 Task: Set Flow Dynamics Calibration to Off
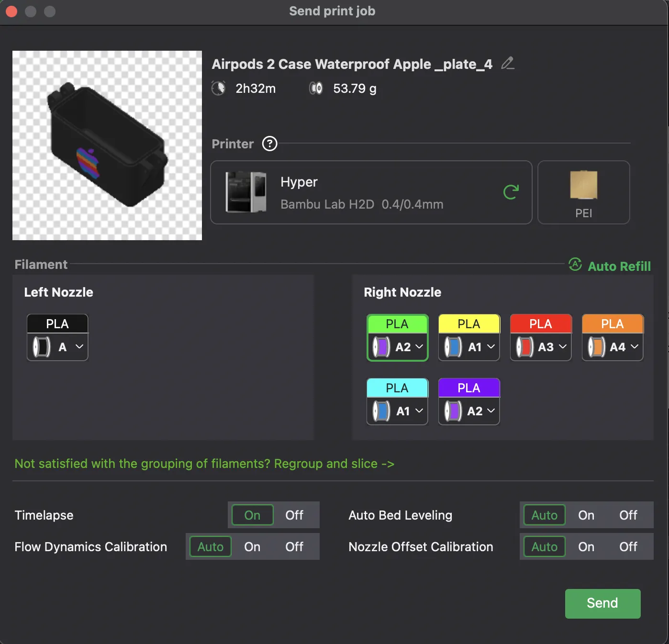[294, 546]
